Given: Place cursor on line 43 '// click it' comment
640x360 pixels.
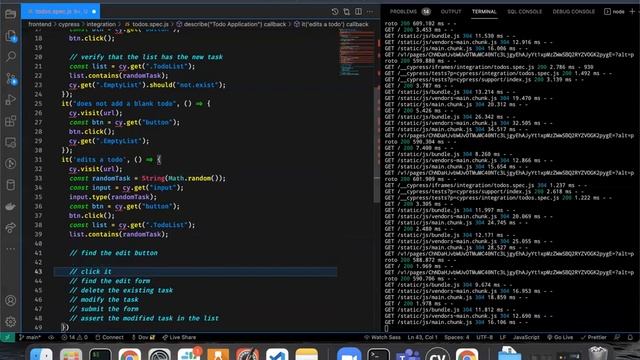Looking at the screenshot, I should pyautogui.click(x=90, y=271).
